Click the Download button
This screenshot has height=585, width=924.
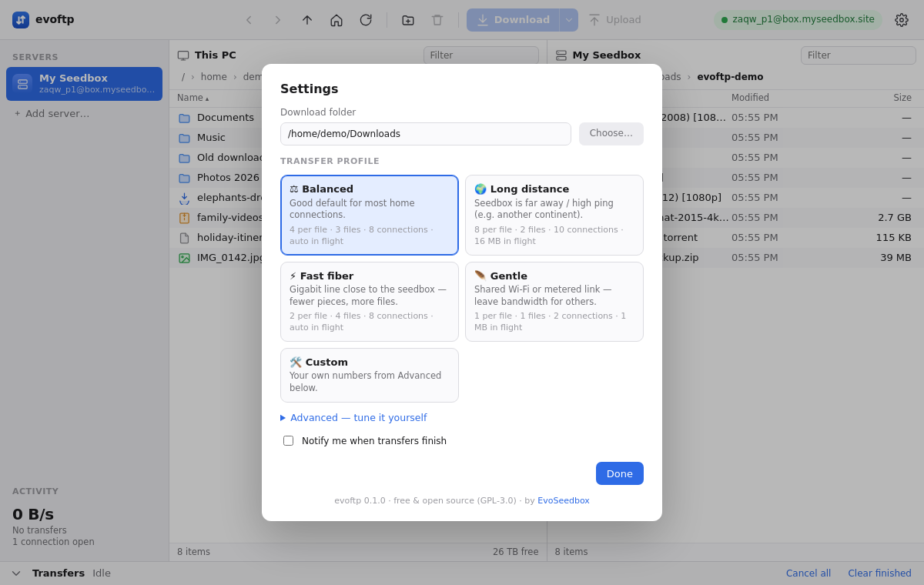coord(513,20)
